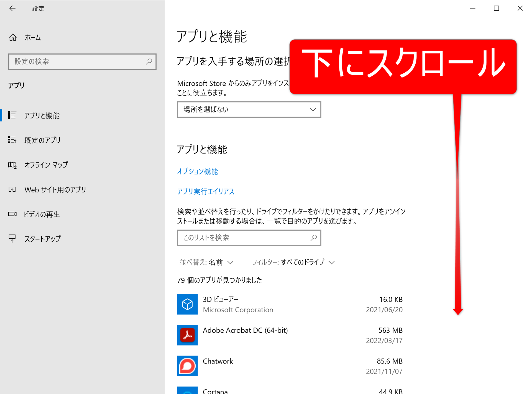Open the アプリ実行エイリアス link

tap(206, 191)
